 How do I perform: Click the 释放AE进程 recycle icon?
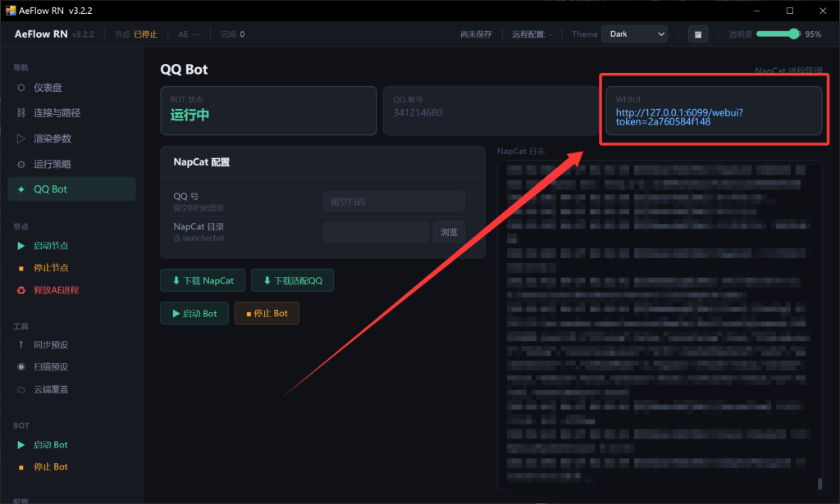(x=21, y=290)
